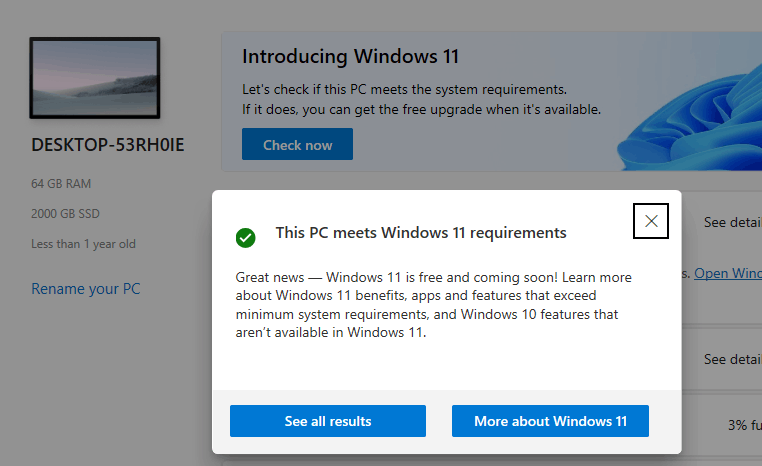Expand the upper See details entry
This screenshot has width=762, height=466.
[x=732, y=223]
